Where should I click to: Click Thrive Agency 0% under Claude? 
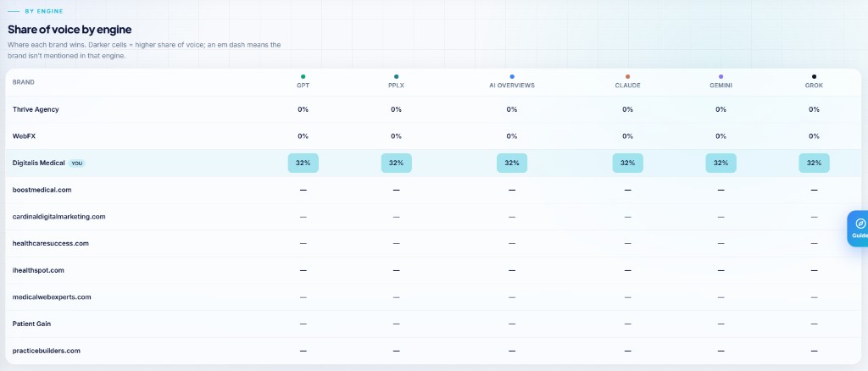click(628, 109)
